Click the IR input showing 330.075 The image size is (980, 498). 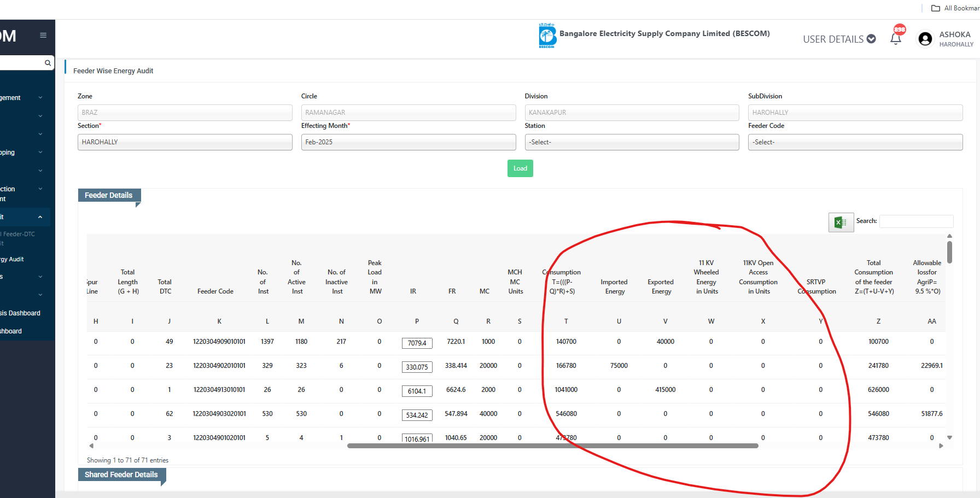tap(417, 367)
